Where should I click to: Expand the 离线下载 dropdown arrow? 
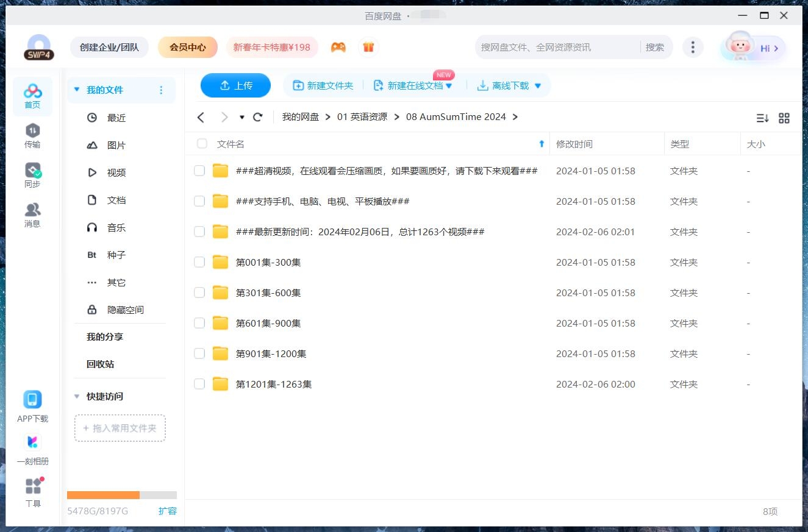(538, 86)
